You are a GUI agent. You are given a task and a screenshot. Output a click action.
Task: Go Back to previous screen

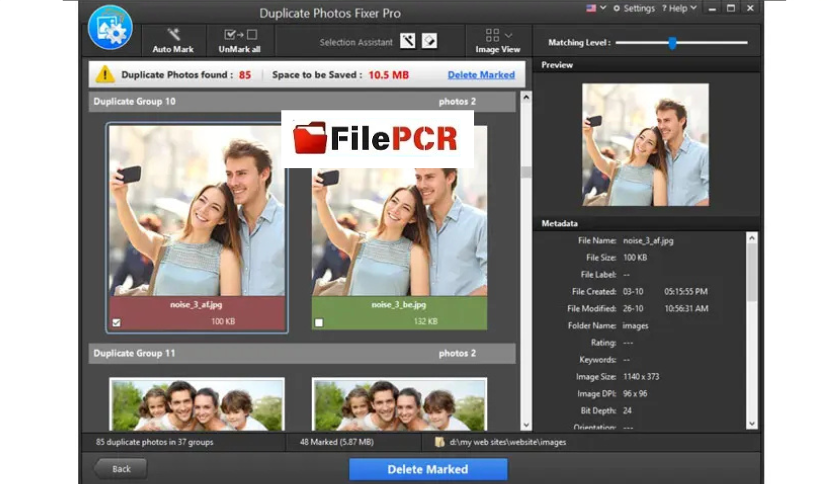(x=121, y=469)
